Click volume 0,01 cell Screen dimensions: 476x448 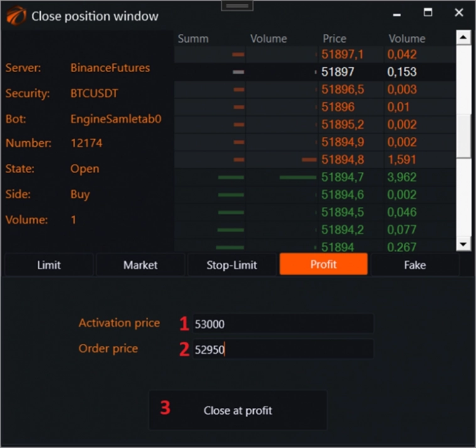pos(398,107)
